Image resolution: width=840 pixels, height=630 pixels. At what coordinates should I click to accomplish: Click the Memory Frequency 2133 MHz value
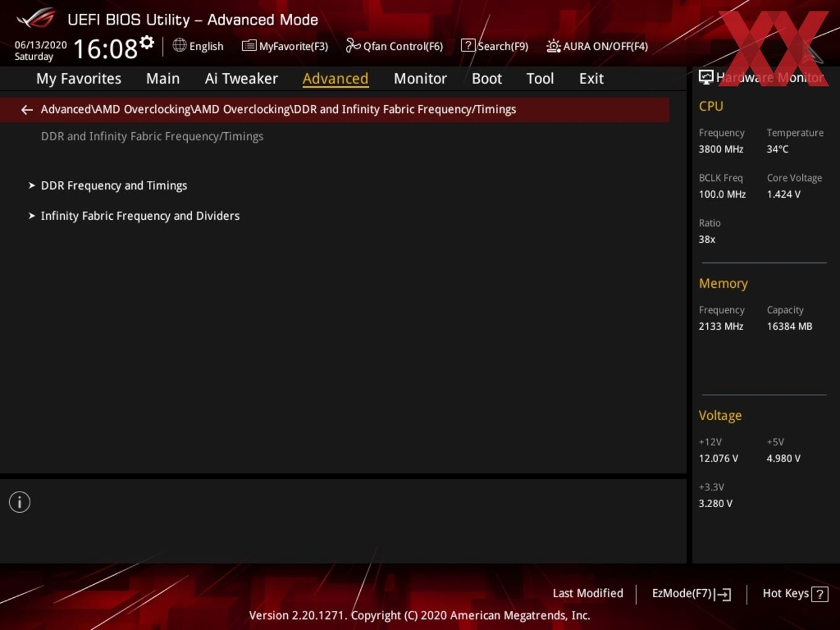click(721, 326)
